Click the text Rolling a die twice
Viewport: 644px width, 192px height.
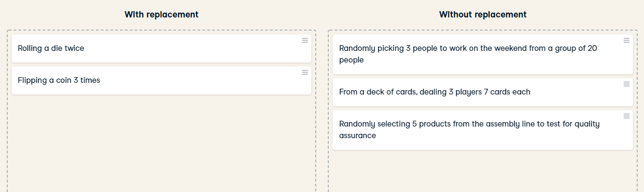51,48
